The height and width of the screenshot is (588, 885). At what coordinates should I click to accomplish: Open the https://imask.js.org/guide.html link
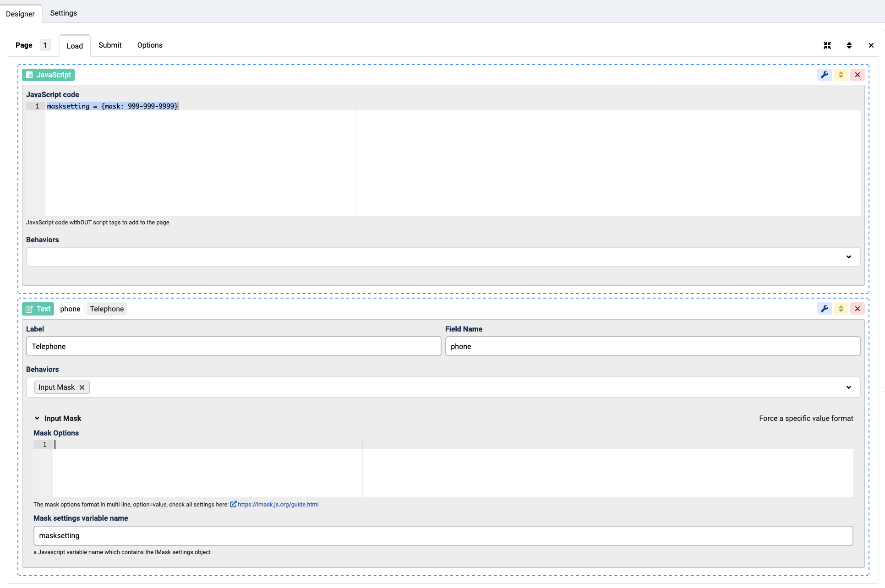click(x=278, y=504)
